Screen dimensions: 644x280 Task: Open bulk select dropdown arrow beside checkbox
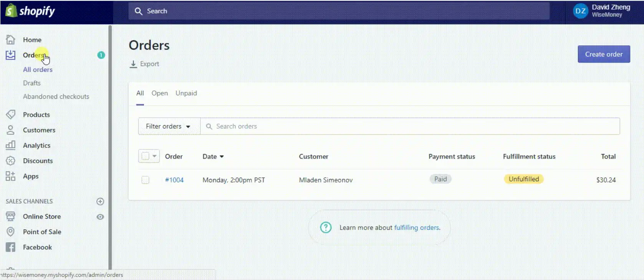[x=154, y=156]
